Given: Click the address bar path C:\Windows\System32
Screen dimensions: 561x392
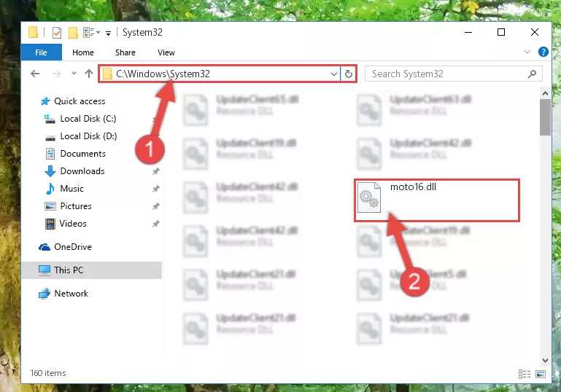Looking at the screenshot, I should point(163,74).
